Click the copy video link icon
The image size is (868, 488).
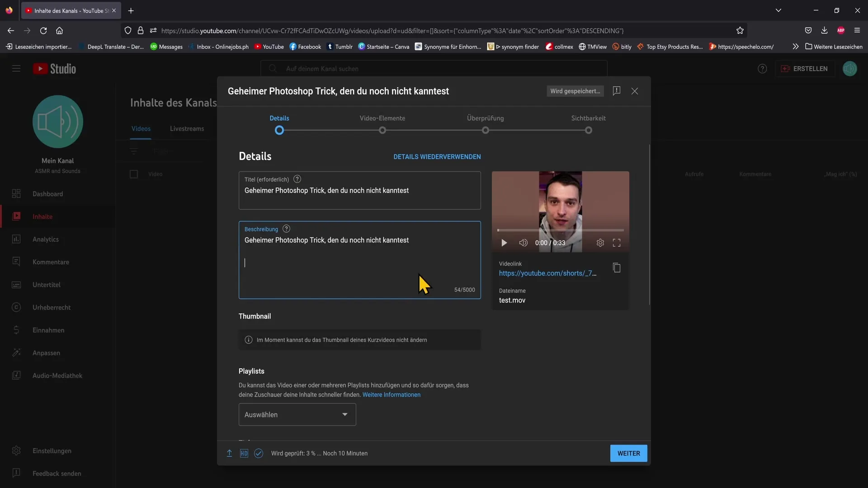tap(617, 268)
